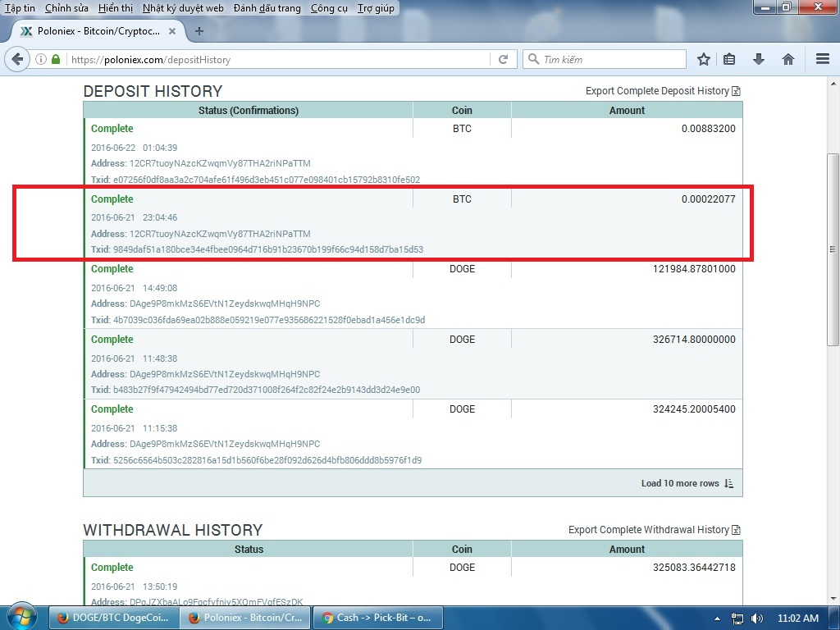The height and width of the screenshot is (630, 840).
Task: Click amount 0.00883200
Action: click(708, 129)
